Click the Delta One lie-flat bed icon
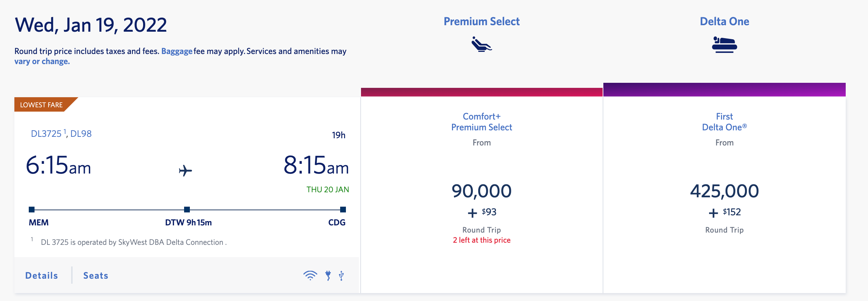This screenshot has width=868, height=301. tap(724, 45)
